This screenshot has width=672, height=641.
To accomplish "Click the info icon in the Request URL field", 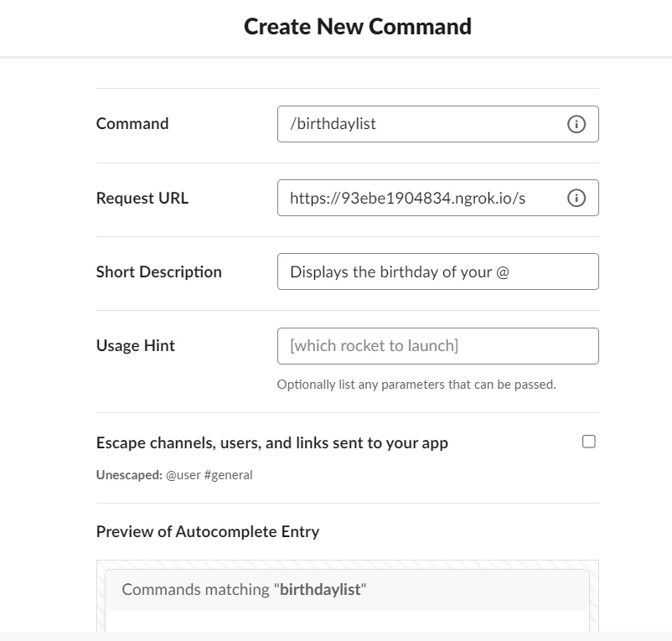I will (576, 198).
